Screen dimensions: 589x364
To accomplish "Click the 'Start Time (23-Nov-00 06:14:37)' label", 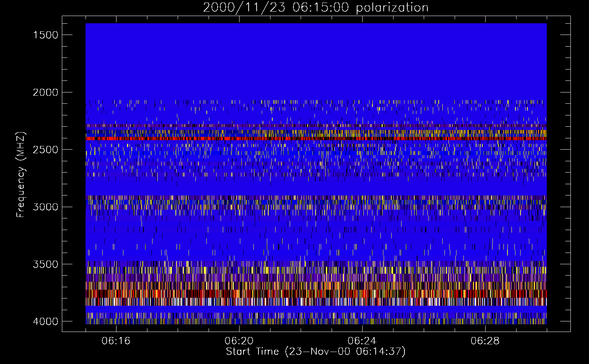I will 316,352.
